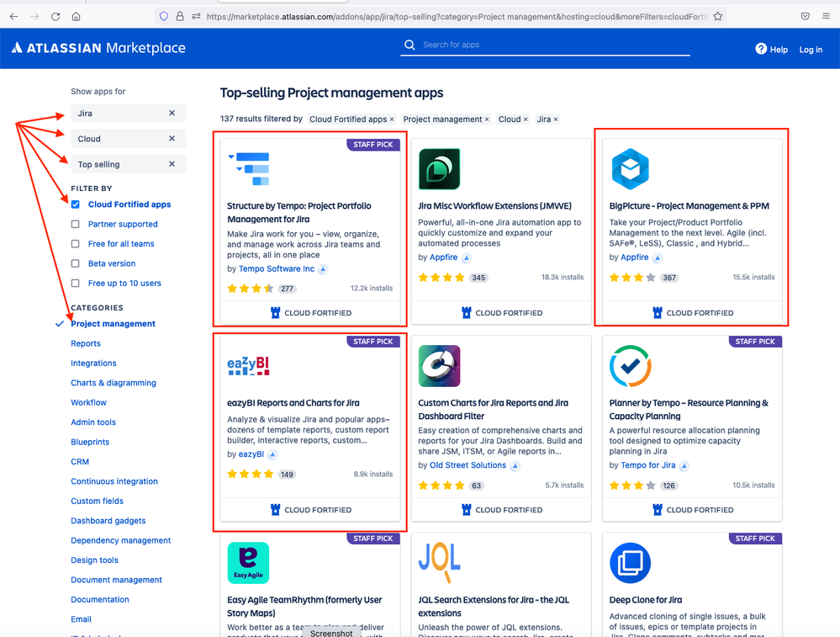The height and width of the screenshot is (637, 840).
Task: Click the Atlassian Marketplace logo
Action: [x=98, y=48]
